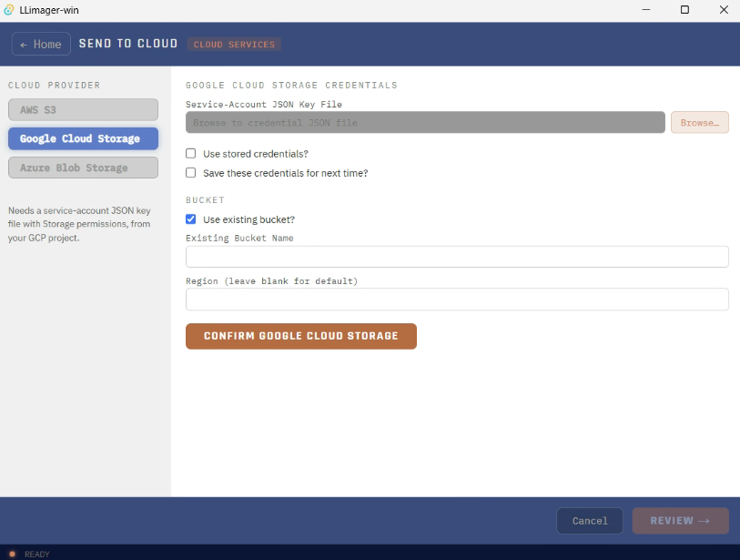This screenshot has height=560, width=740.
Task: Click into the Region input field
Action: click(x=457, y=300)
